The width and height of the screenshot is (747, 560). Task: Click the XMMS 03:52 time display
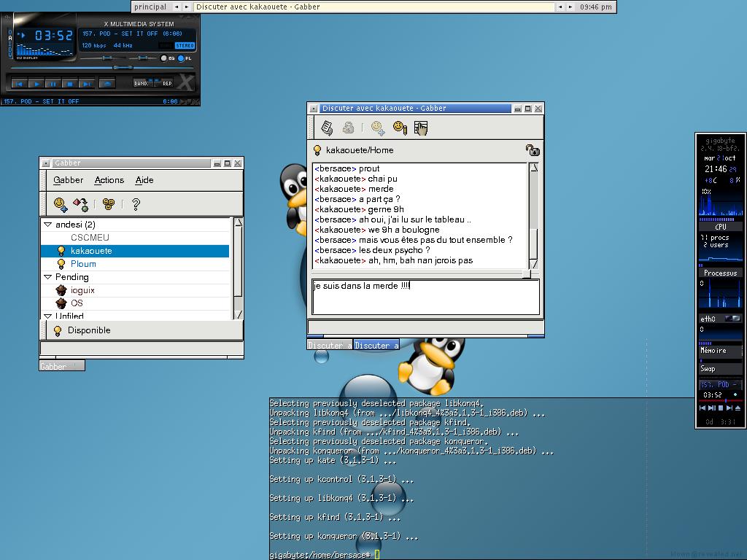(x=53, y=35)
